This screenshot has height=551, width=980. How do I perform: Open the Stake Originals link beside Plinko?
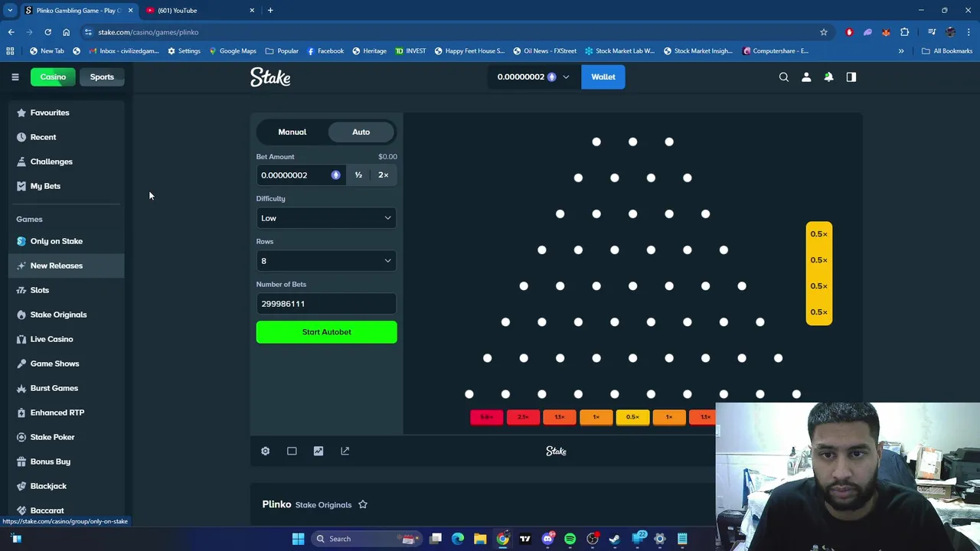[x=323, y=505]
